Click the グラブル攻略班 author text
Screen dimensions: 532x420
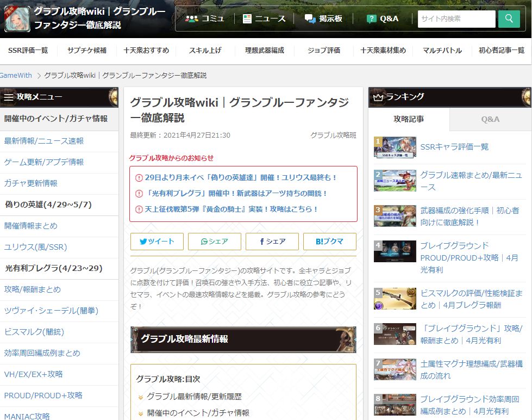[x=333, y=135]
